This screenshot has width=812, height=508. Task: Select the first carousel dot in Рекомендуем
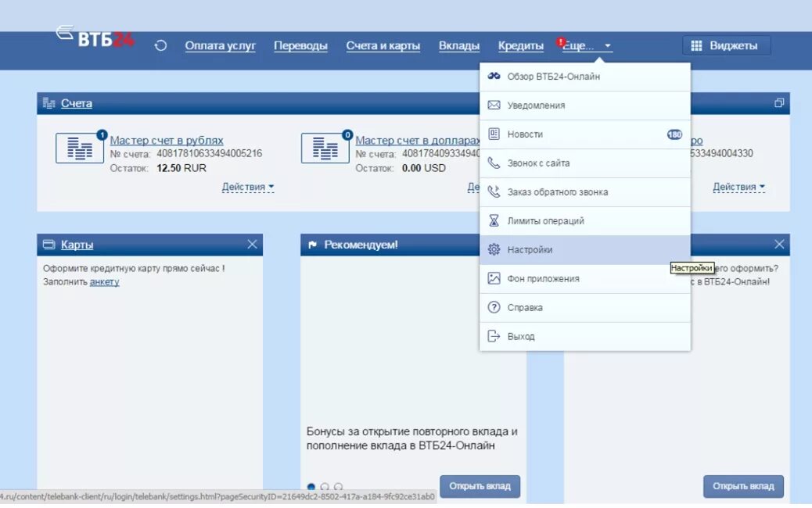coord(311,487)
